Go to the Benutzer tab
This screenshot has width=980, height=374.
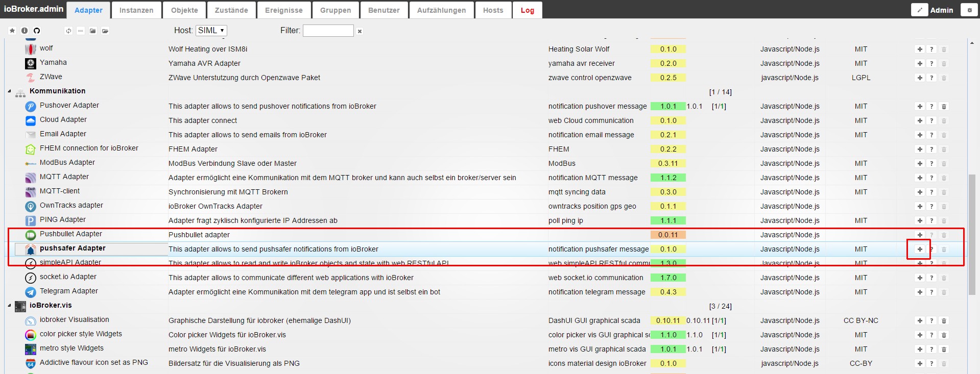click(384, 10)
